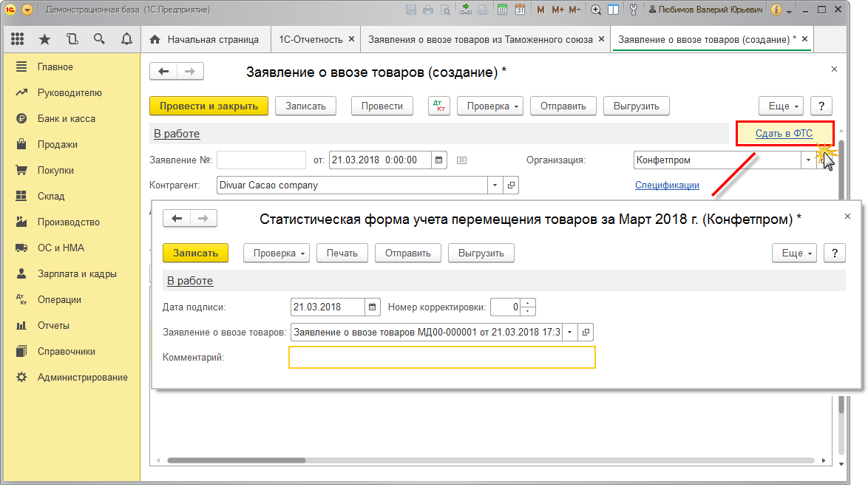Adjust Номер корректировки stepper arrows

528,307
